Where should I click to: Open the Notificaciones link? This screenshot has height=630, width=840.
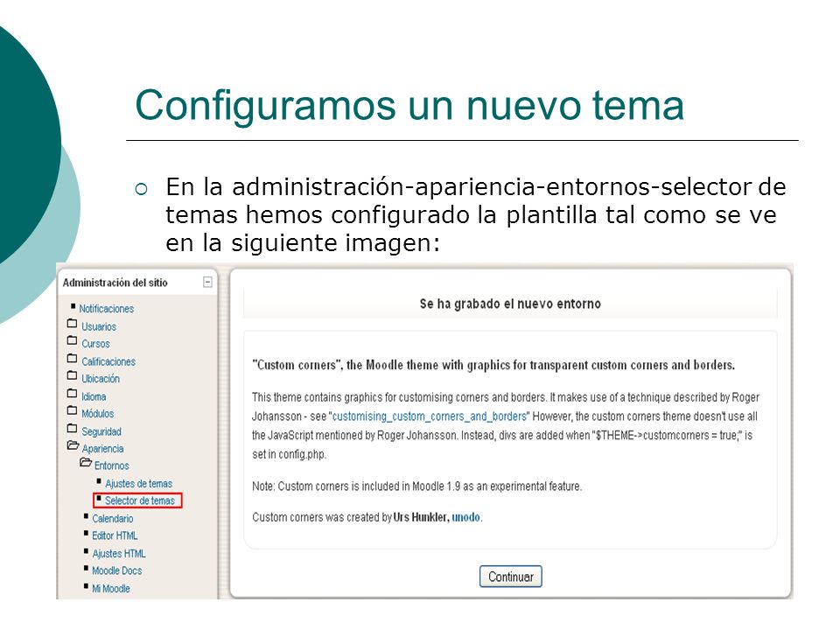click(x=106, y=309)
